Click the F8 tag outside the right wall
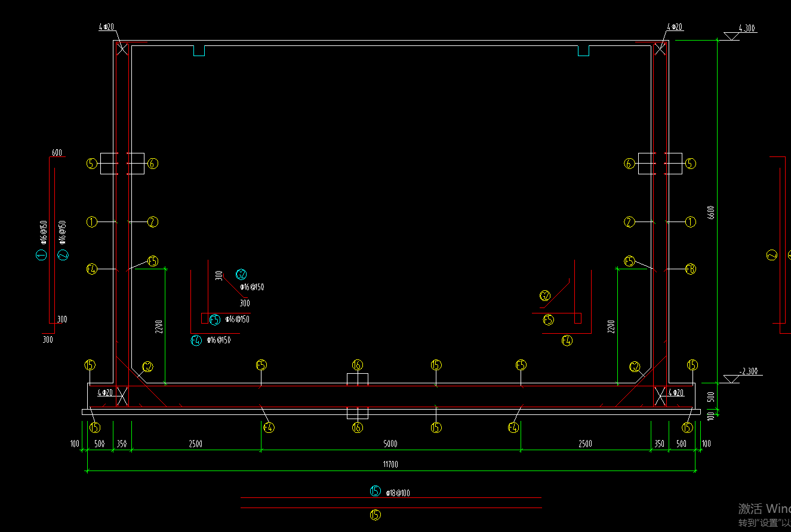 click(x=691, y=269)
